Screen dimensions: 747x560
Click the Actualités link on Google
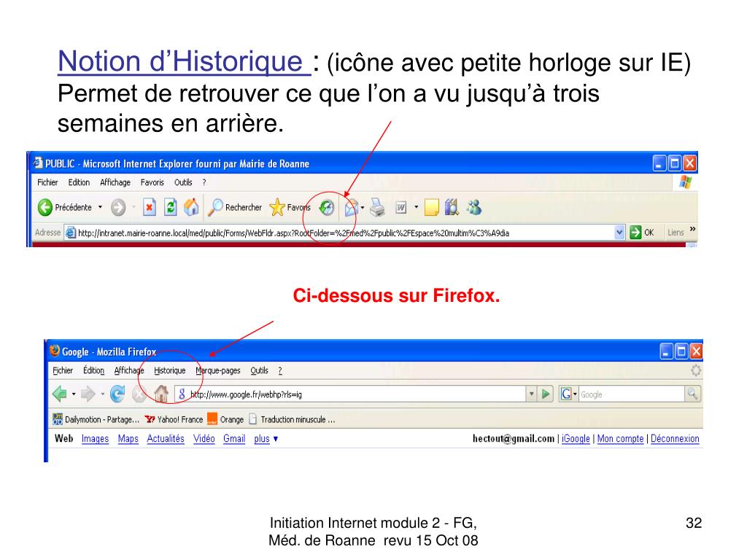166,438
